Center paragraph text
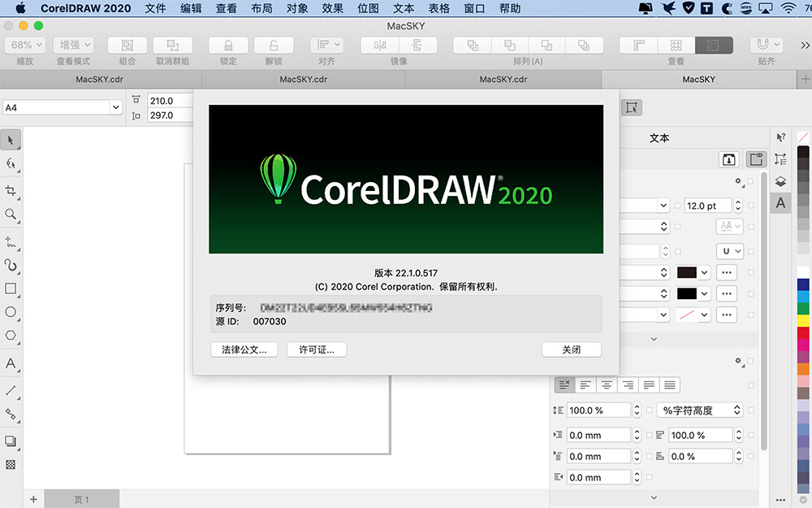This screenshot has height=508, width=812. point(607,384)
